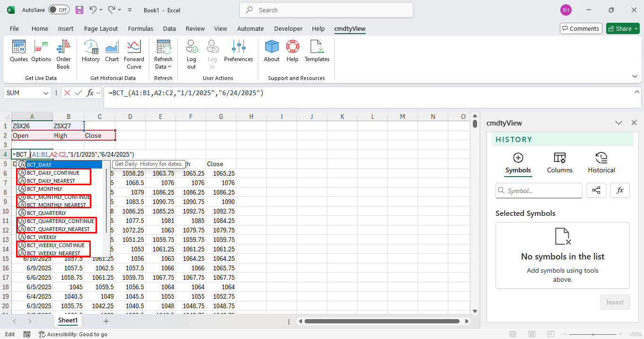Select the Columns tab in History pane
Screen dimensions: 644x339
559,163
